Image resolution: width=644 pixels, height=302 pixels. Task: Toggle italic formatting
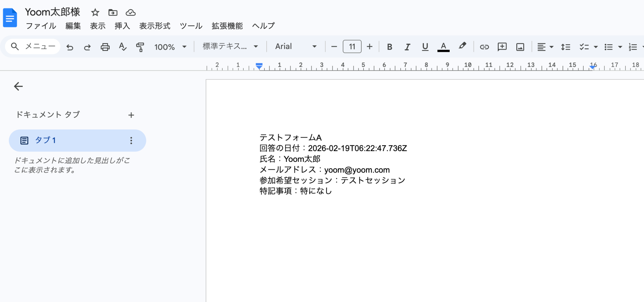tap(407, 47)
